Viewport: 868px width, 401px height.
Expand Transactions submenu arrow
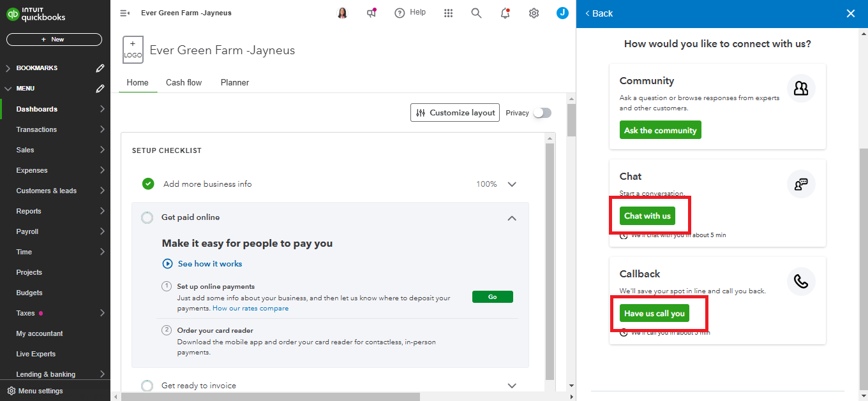102,129
